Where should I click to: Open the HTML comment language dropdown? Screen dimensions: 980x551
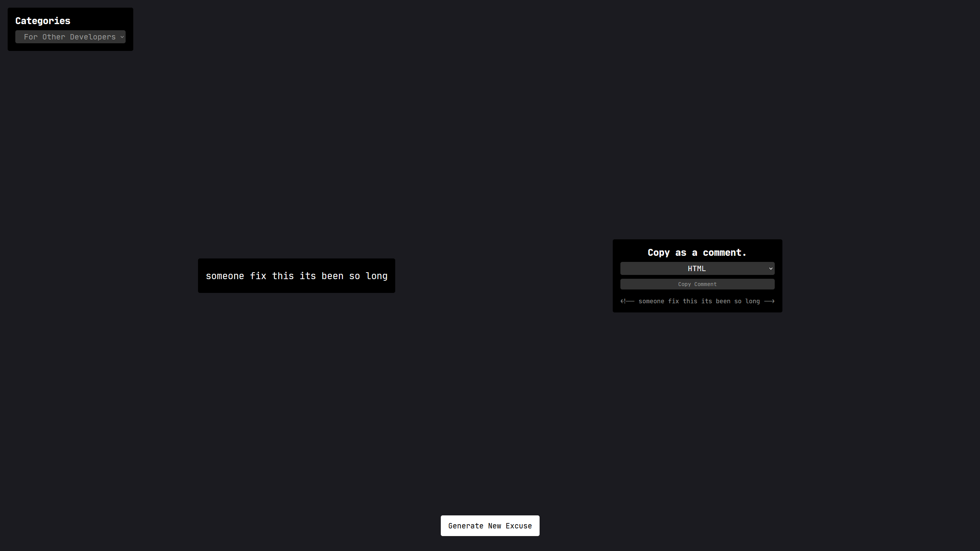tap(697, 268)
